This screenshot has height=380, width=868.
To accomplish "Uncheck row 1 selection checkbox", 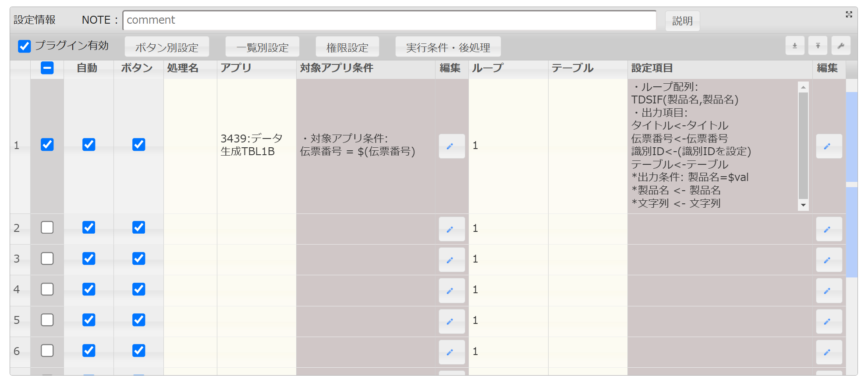I will 47,145.
